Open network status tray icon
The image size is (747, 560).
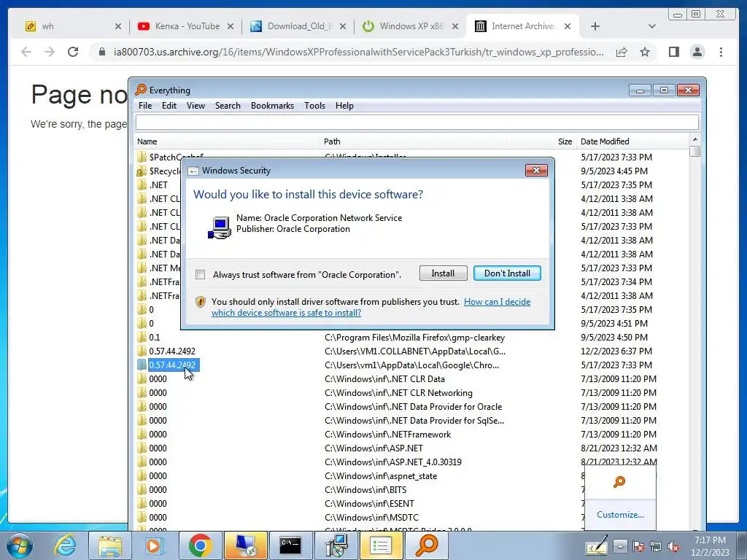tap(656, 546)
